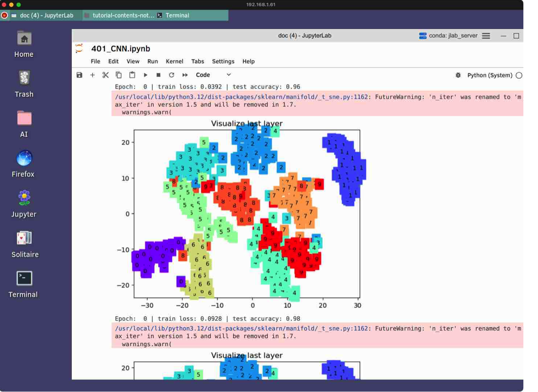Click the _t_sne.py file path in warning
Screen dimensions: 538x392
click(x=241, y=97)
